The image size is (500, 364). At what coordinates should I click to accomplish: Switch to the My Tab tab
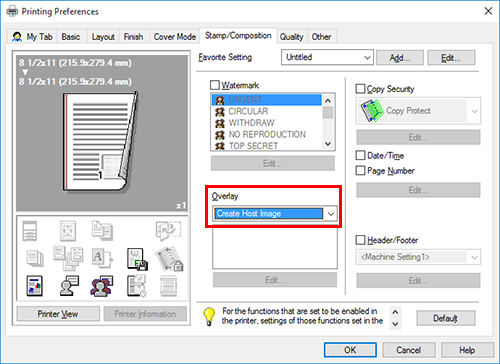33,37
